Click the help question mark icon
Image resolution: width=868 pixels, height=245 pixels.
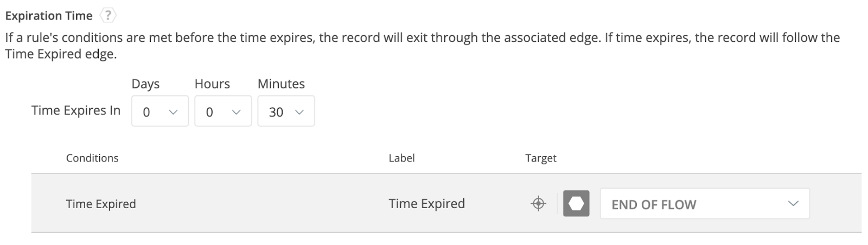[108, 16]
